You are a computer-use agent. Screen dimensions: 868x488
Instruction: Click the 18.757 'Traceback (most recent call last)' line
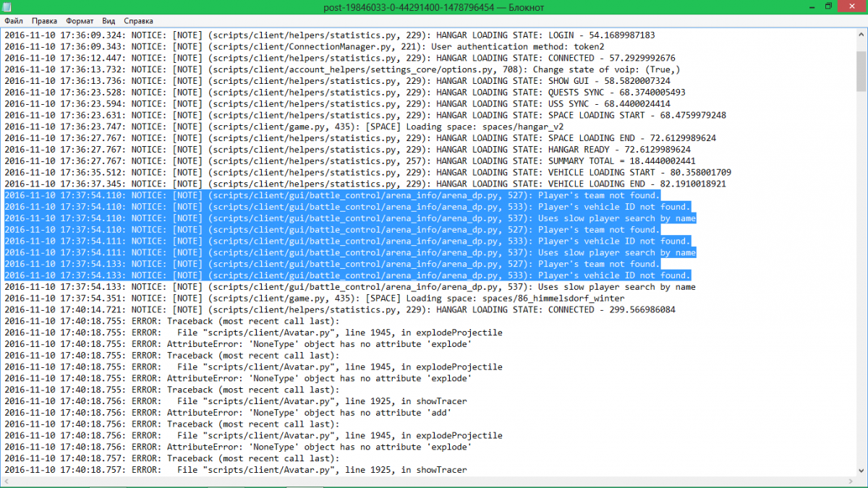click(172, 458)
